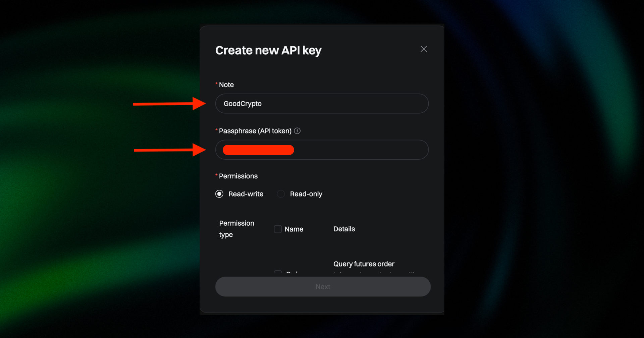Click the Create new API key title
The width and height of the screenshot is (644, 338).
pos(268,50)
